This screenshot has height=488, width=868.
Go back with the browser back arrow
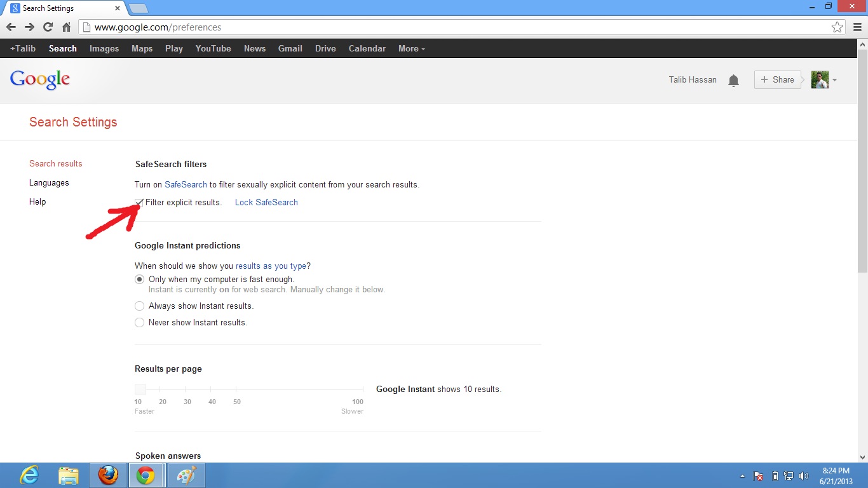pos(11,27)
